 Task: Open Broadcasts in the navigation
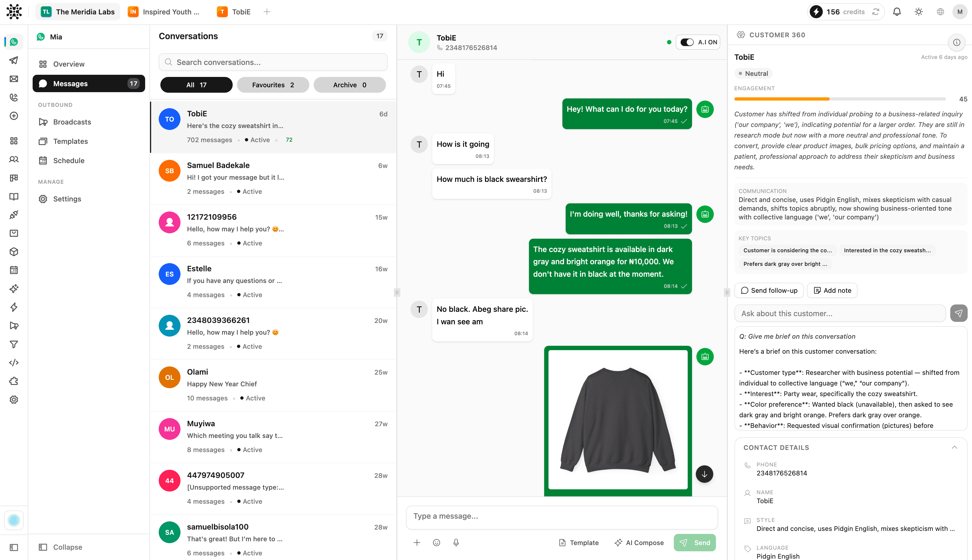pos(89,122)
